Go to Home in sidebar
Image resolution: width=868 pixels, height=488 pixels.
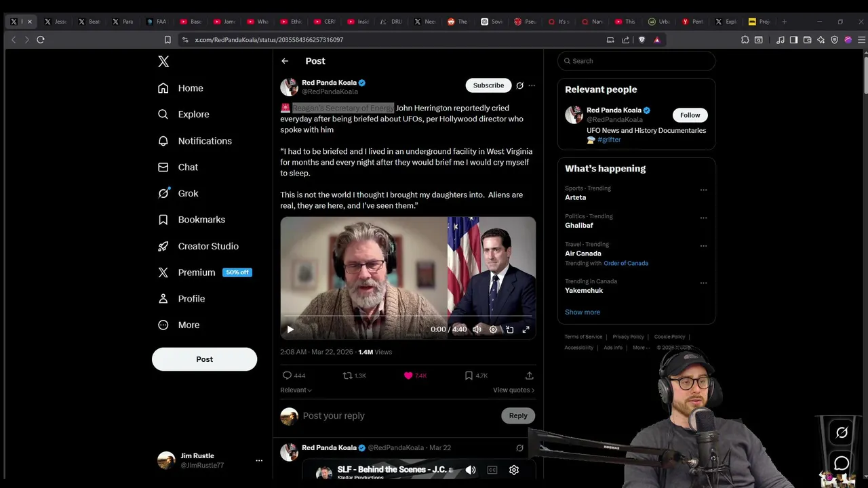(180, 88)
